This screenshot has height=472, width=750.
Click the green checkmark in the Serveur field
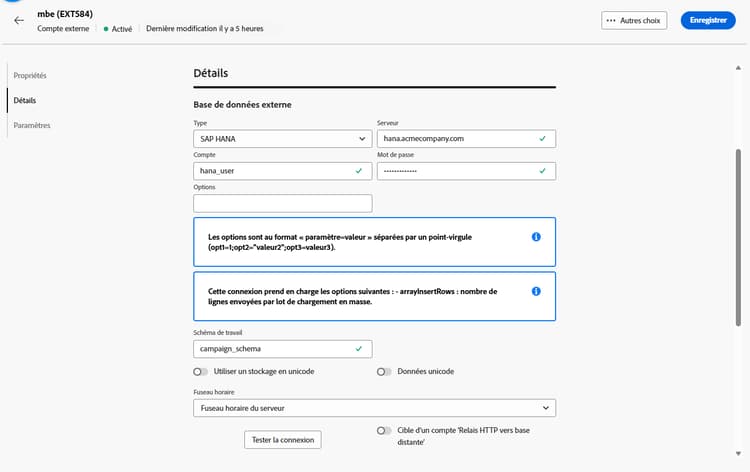[542, 139]
